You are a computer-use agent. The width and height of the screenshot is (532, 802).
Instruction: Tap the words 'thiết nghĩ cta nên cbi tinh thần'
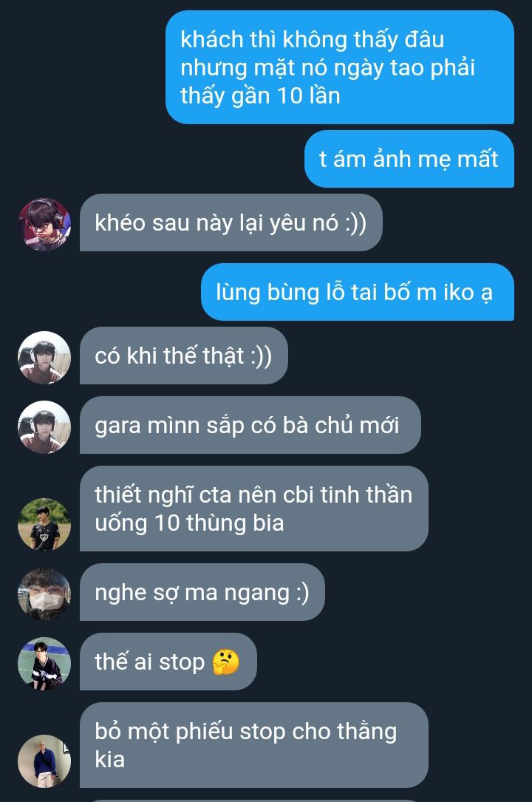tap(253, 495)
